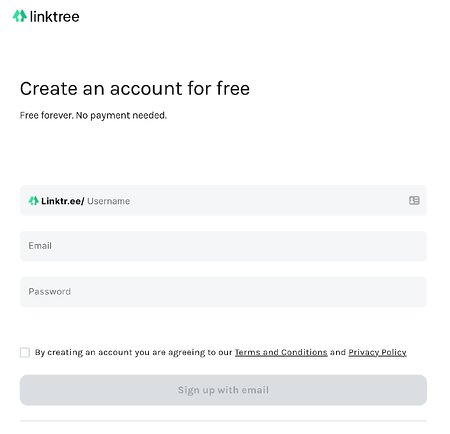Focus the Email input field
The image size is (450, 434).
tap(223, 246)
